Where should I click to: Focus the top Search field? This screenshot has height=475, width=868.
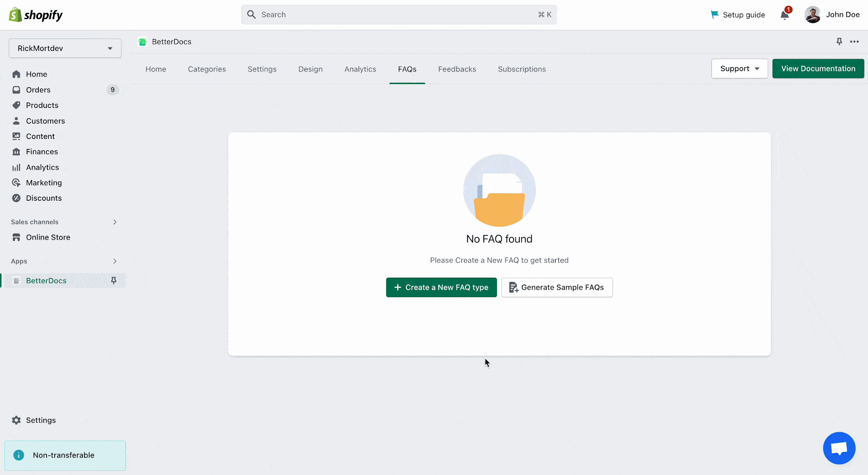[x=399, y=15]
